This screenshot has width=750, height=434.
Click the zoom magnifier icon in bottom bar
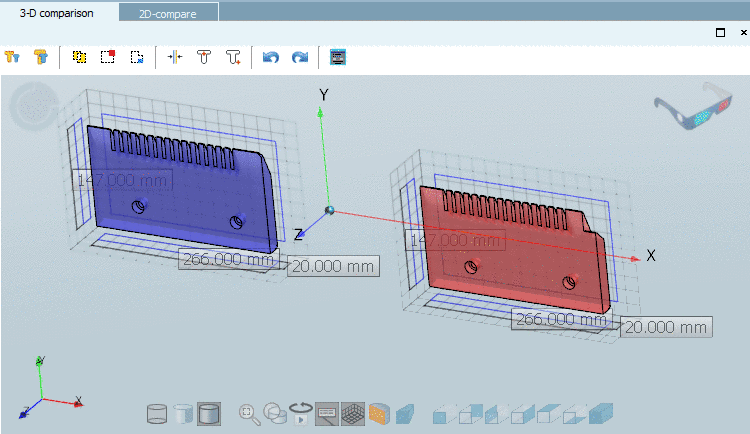click(248, 413)
